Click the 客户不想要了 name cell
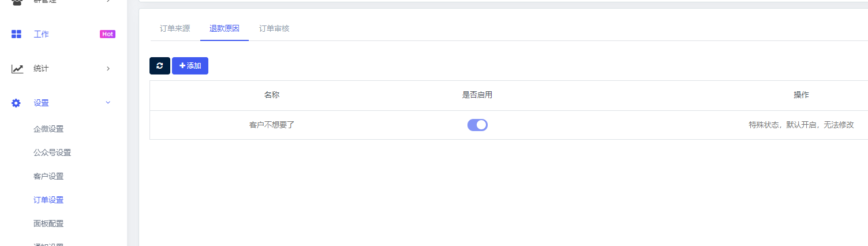Image resolution: width=868 pixels, height=246 pixels. 272,125
